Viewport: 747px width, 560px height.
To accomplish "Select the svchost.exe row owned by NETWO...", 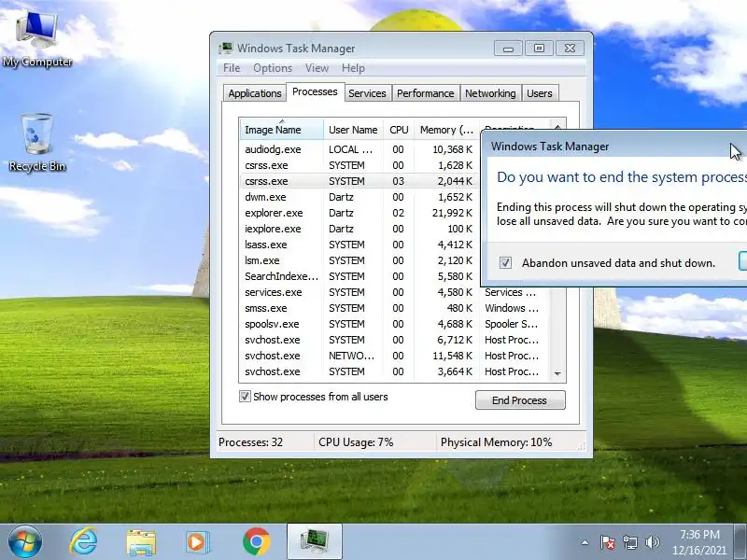I will [394, 356].
